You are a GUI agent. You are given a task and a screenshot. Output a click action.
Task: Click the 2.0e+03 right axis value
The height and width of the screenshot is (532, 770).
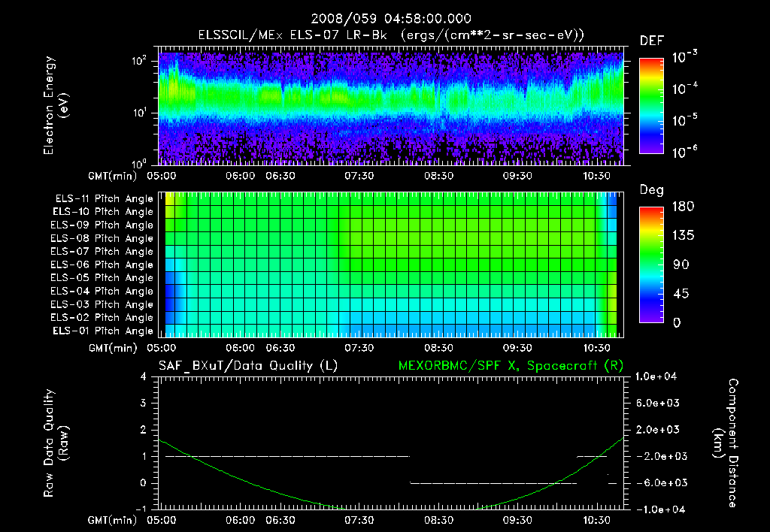click(658, 429)
